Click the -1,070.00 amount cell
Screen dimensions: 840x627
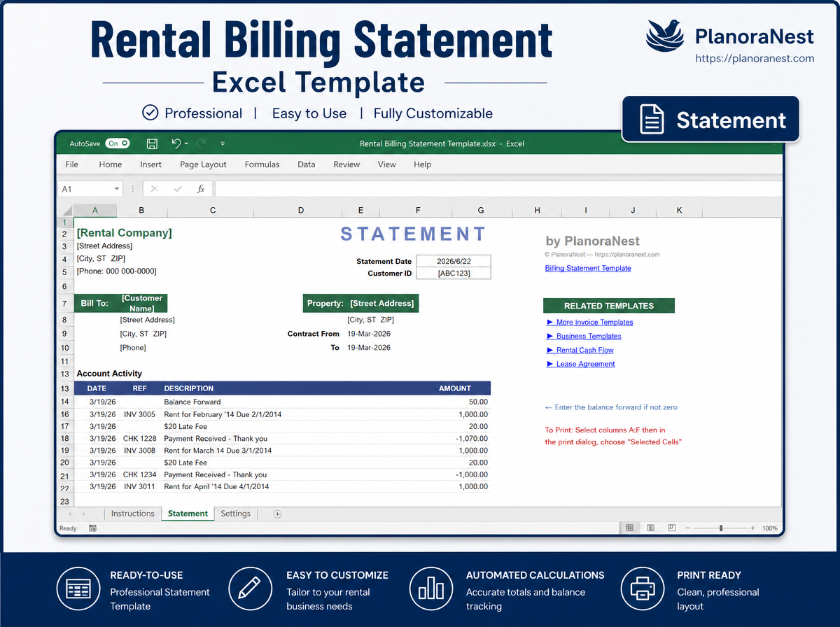pos(471,439)
